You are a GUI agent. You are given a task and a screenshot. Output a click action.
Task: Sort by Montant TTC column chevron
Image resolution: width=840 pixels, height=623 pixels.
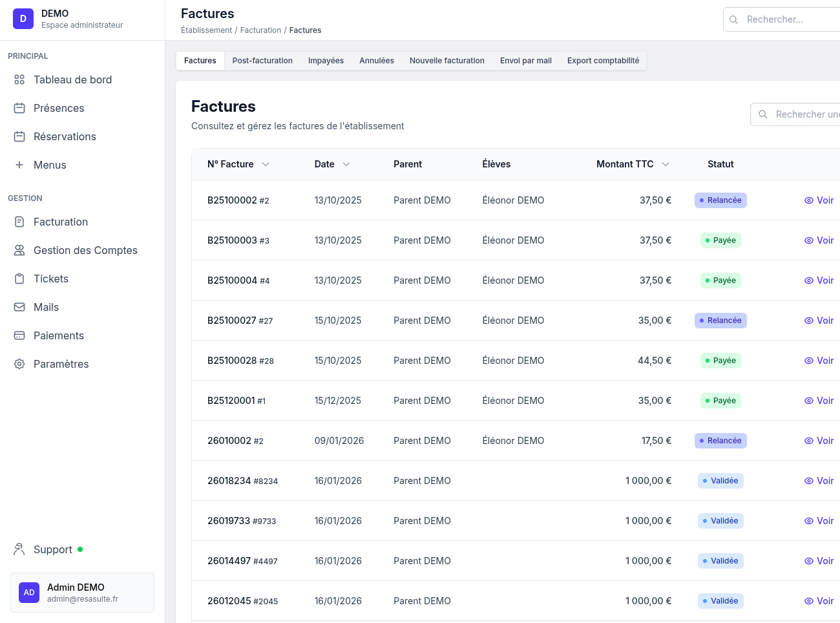[x=666, y=164]
